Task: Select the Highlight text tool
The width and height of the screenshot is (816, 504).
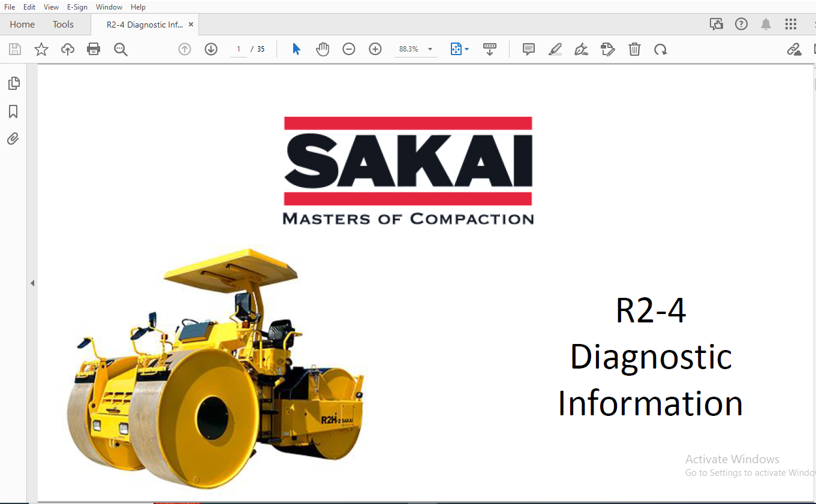Action: [555, 49]
